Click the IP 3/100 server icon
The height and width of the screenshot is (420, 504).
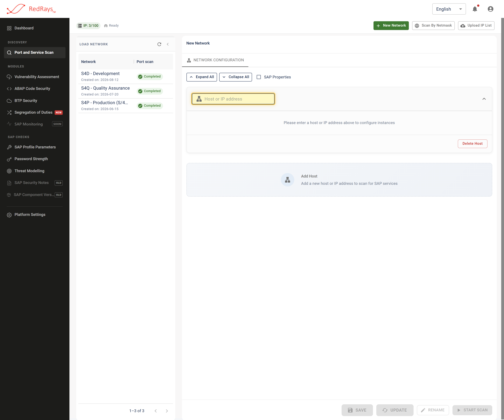(x=80, y=26)
